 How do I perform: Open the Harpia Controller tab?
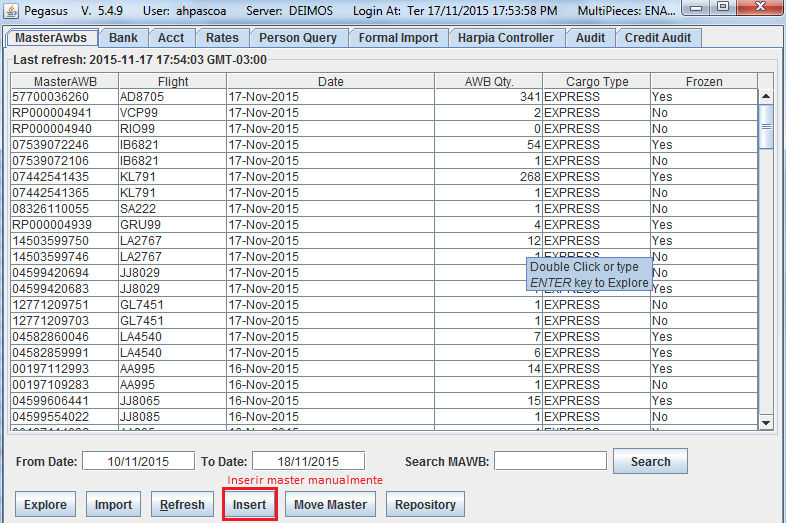pyautogui.click(x=505, y=38)
